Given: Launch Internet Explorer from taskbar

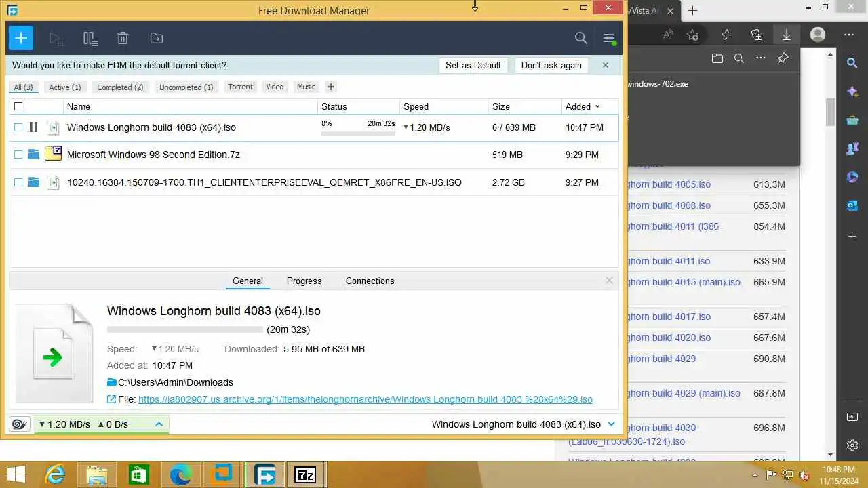Looking at the screenshot, I should tap(54, 475).
